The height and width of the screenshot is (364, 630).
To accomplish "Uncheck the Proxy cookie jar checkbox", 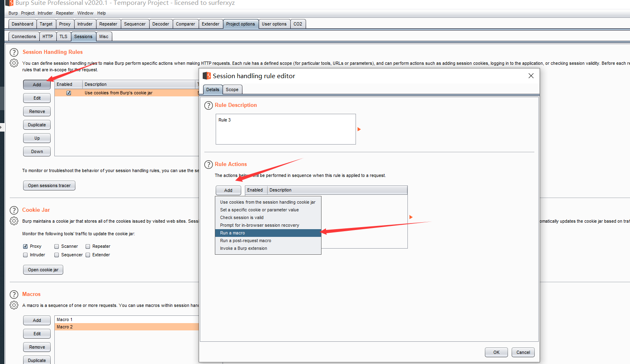I will [26, 246].
